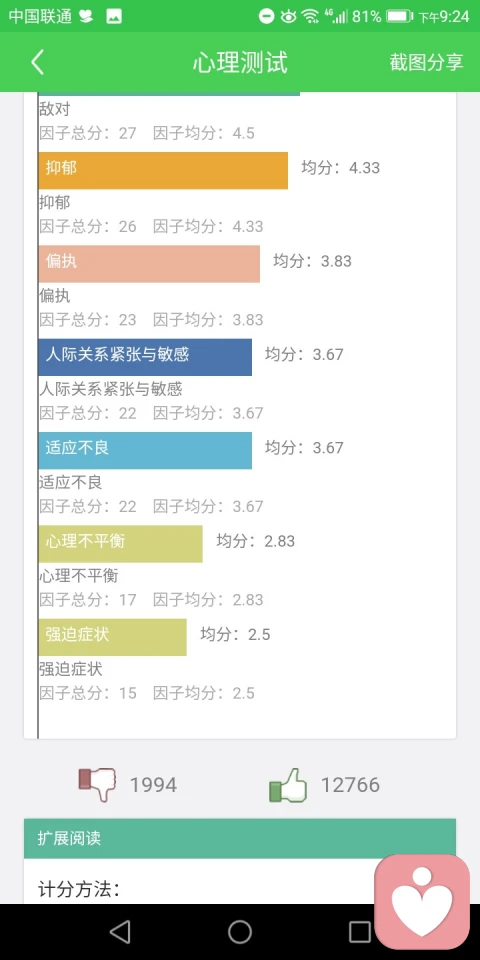The width and height of the screenshot is (480, 960).
Task: Tap the thumbs-down dislike icon
Action: (97, 784)
